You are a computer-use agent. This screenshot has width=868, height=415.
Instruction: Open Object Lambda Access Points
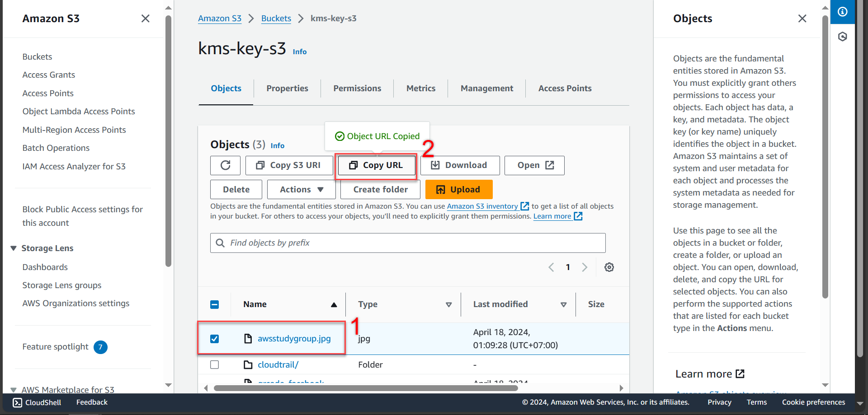pyautogui.click(x=79, y=112)
